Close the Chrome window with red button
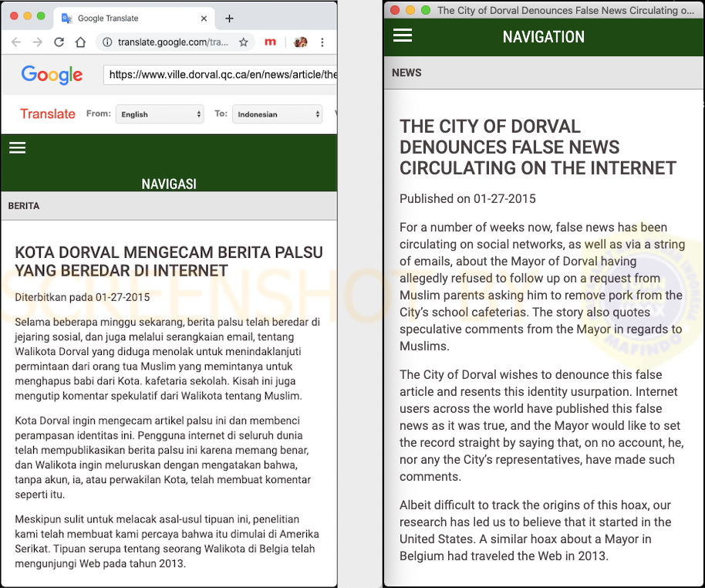705x588 pixels. tap(14, 16)
